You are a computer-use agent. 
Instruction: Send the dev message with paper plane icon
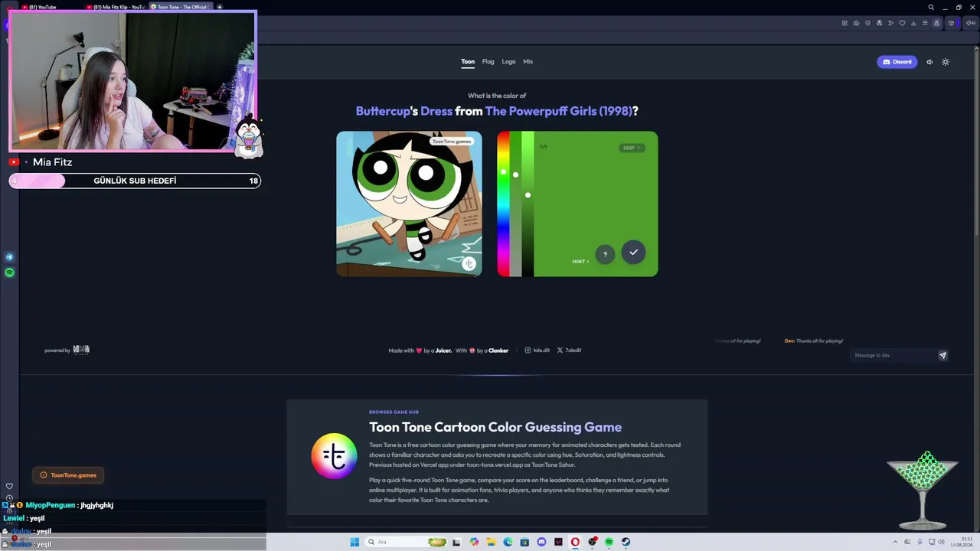point(942,355)
